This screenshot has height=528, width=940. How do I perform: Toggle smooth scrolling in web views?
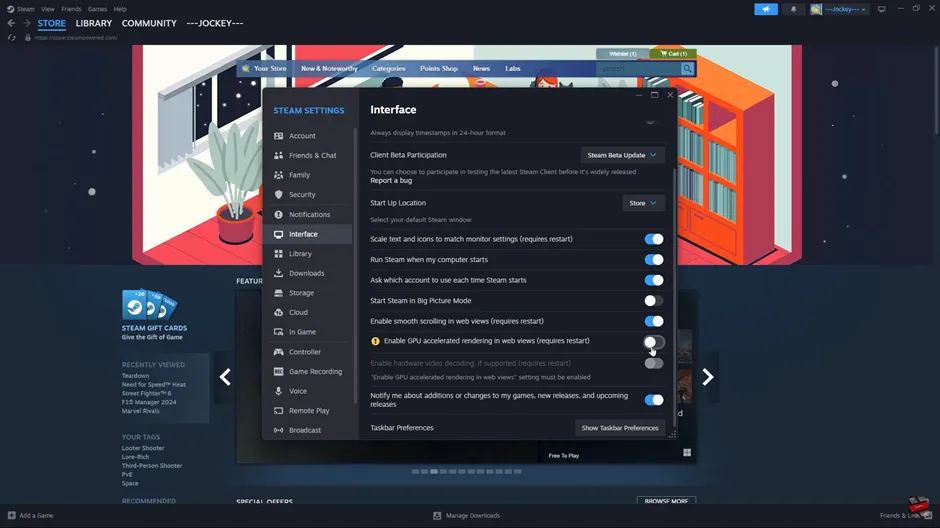tap(653, 321)
